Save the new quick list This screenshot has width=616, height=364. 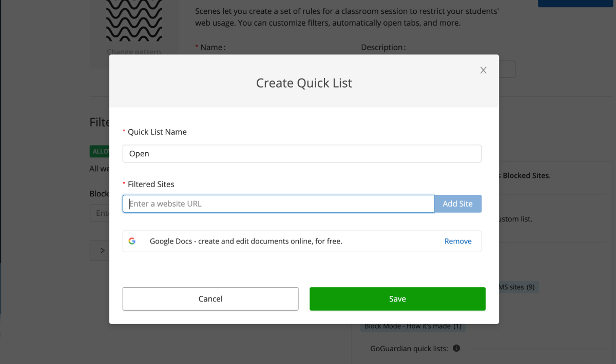[x=397, y=299]
